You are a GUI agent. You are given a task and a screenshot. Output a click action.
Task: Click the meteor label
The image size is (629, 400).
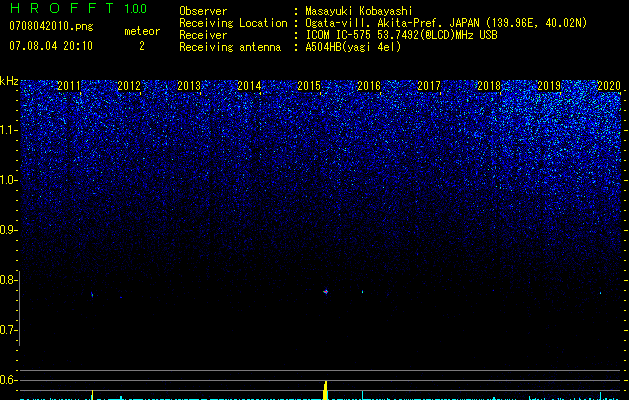[x=142, y=31]
